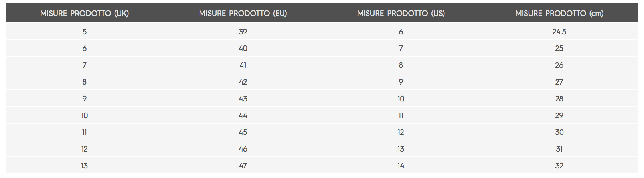Click the 31 cm measurement cell
The width and height of the screenshot is (644, 178).
click(x=559, y=149)
